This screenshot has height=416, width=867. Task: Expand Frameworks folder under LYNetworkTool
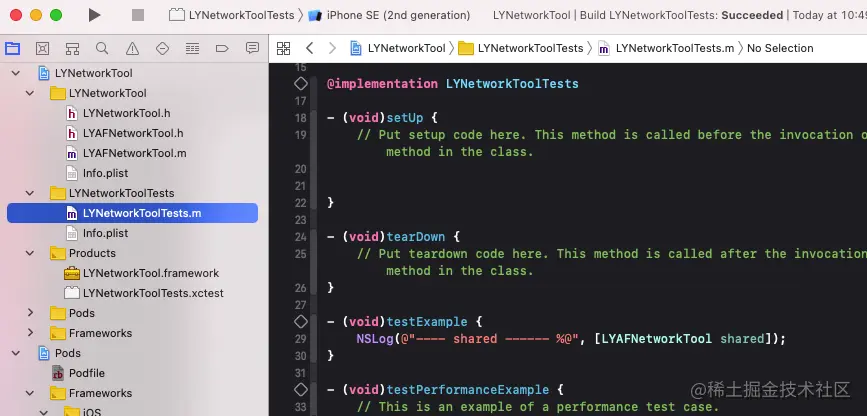tap(30, 333)
